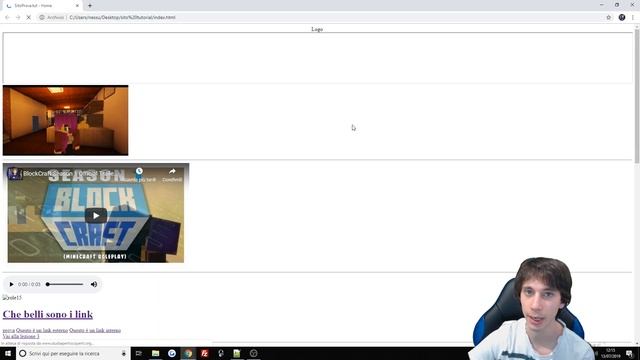
Task: Play the BlockCraft YouTube video
Action: pyautogui.click(x=96, y=216)
